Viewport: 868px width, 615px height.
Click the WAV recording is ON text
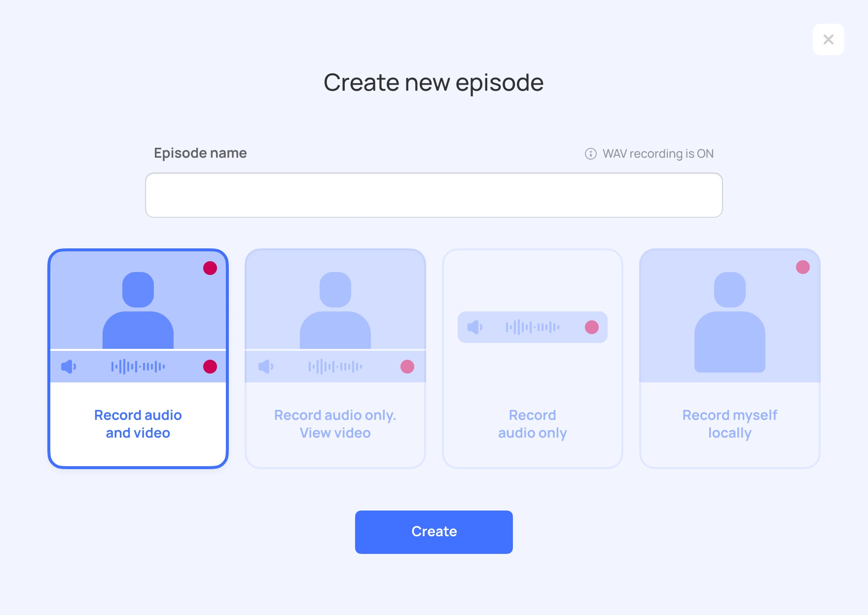pyautogui.click(x=658, y=154)
